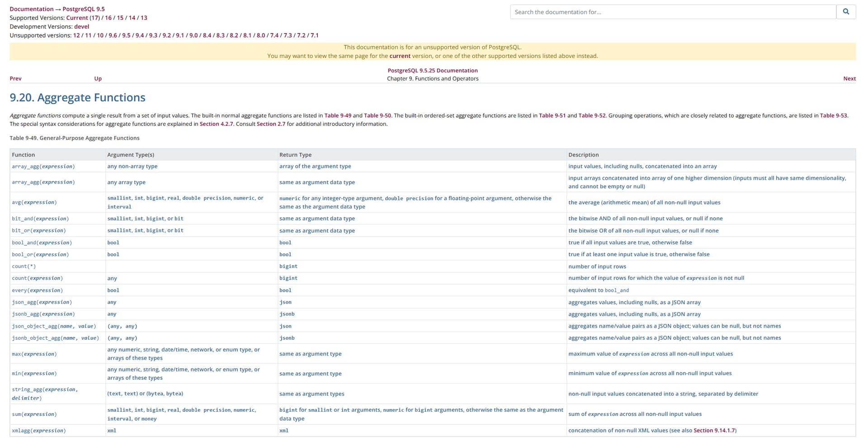
Task: Switch to Current (17) version docs
Action: click(83, 18)
